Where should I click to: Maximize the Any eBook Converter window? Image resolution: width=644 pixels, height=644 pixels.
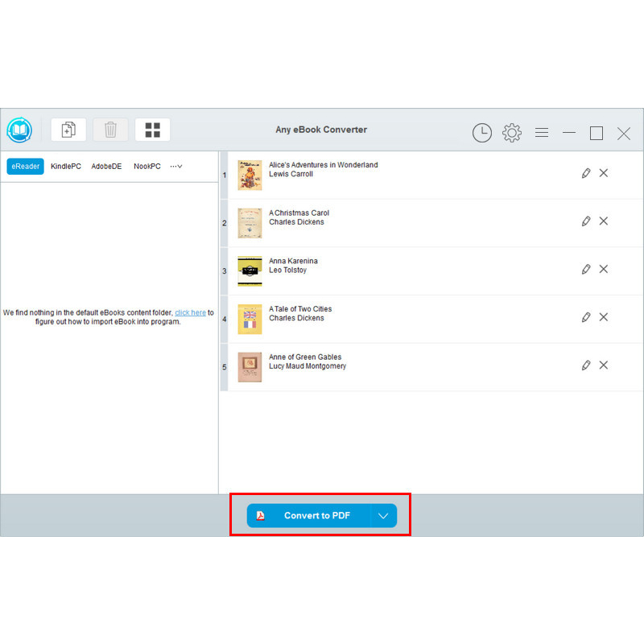[x=597, y=133]
